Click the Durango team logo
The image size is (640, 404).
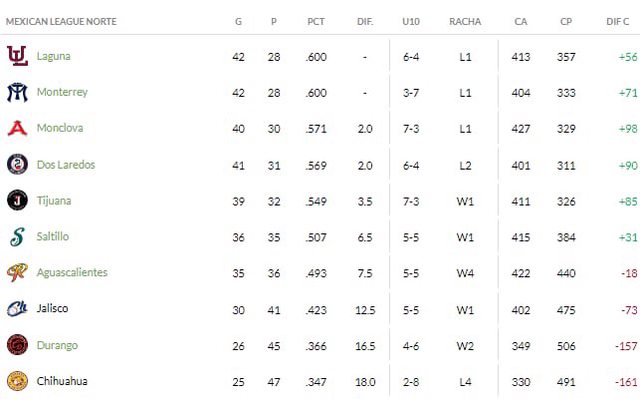[17, 345]
